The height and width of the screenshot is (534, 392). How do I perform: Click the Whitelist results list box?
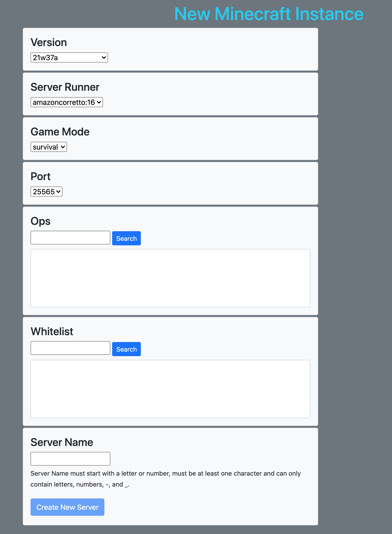170,389
